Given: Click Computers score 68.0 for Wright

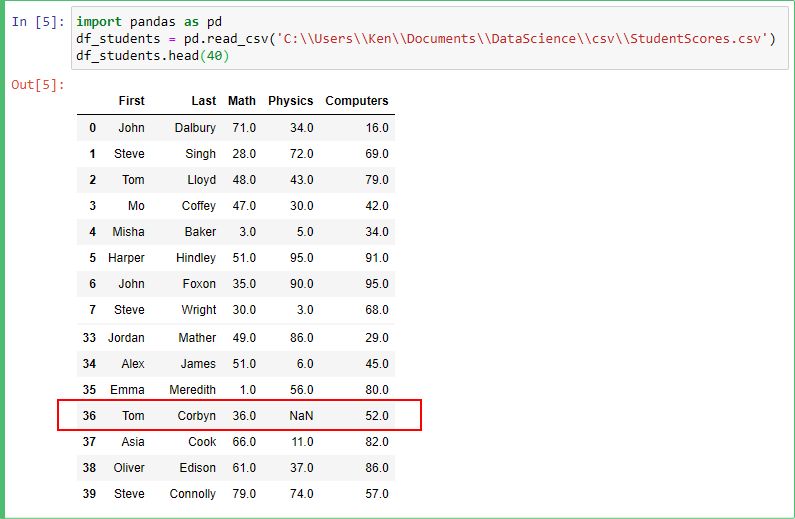Looking at the screenshot, I should (377, 310).
